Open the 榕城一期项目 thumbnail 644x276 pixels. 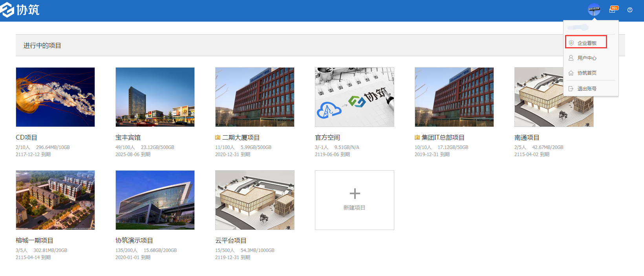tap(55, 200)
